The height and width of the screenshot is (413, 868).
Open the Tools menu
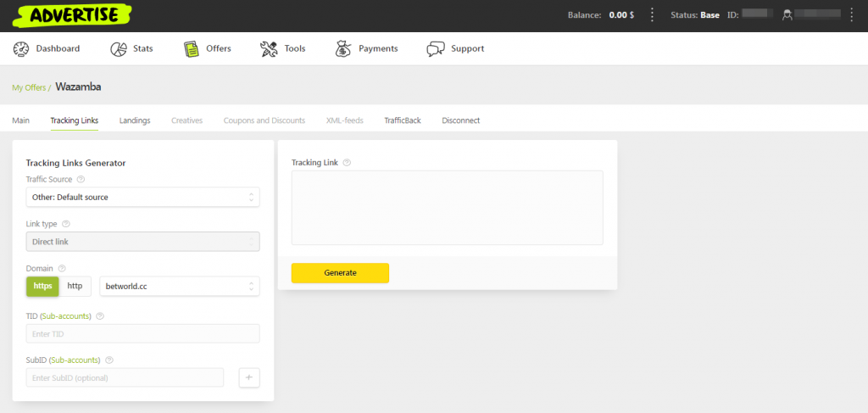[x=282, y=48]
